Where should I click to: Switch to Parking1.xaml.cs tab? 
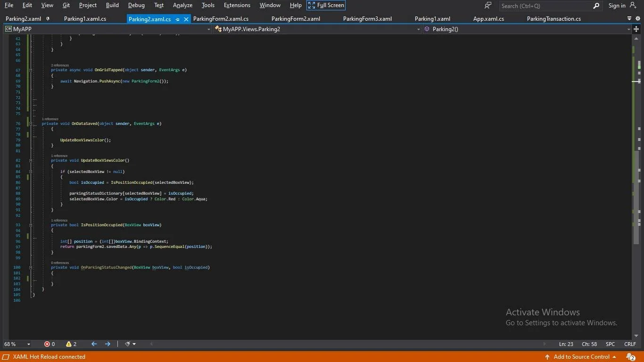click(85, 19)
